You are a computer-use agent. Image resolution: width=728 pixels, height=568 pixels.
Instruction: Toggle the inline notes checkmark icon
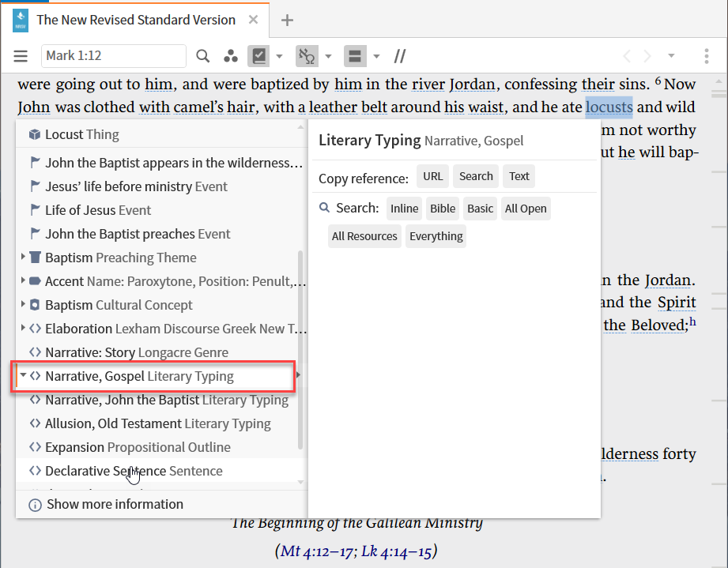258,56
